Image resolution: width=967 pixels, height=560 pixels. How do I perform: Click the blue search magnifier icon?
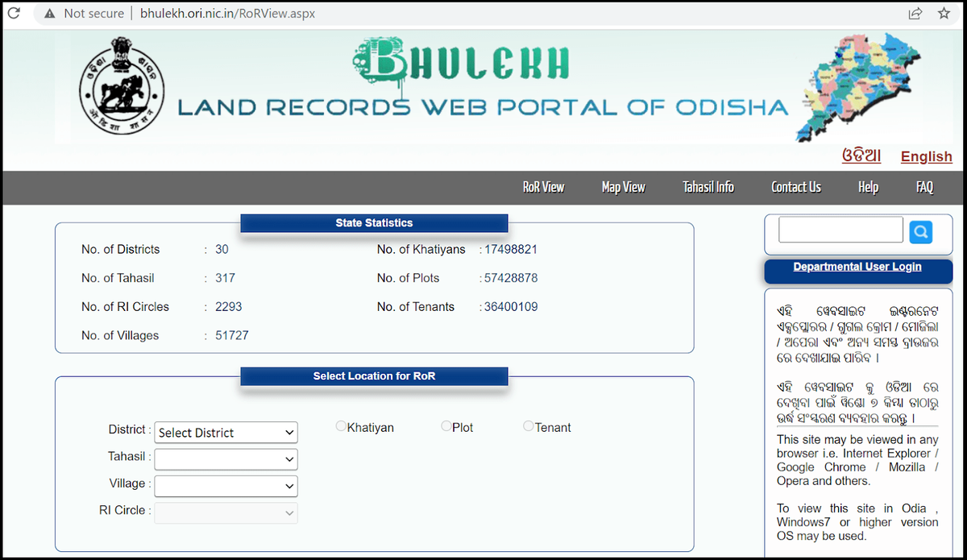(x=920, y=230)
